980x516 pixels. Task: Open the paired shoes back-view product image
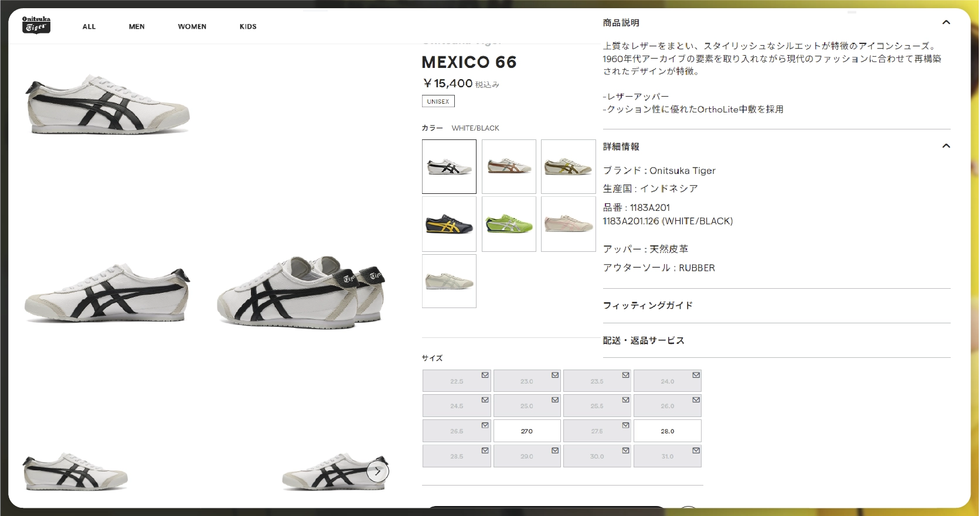pyautogui.click(x=300, y=291)
